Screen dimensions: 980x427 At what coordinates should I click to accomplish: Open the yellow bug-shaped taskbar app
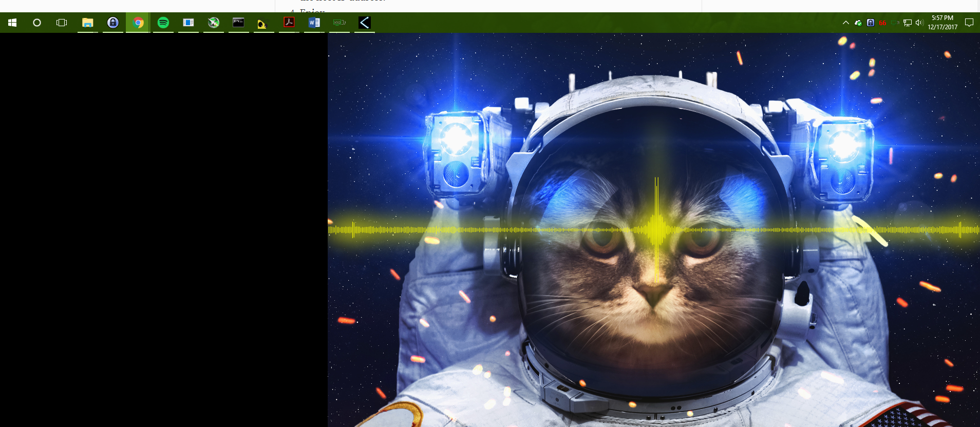point(263,23)
